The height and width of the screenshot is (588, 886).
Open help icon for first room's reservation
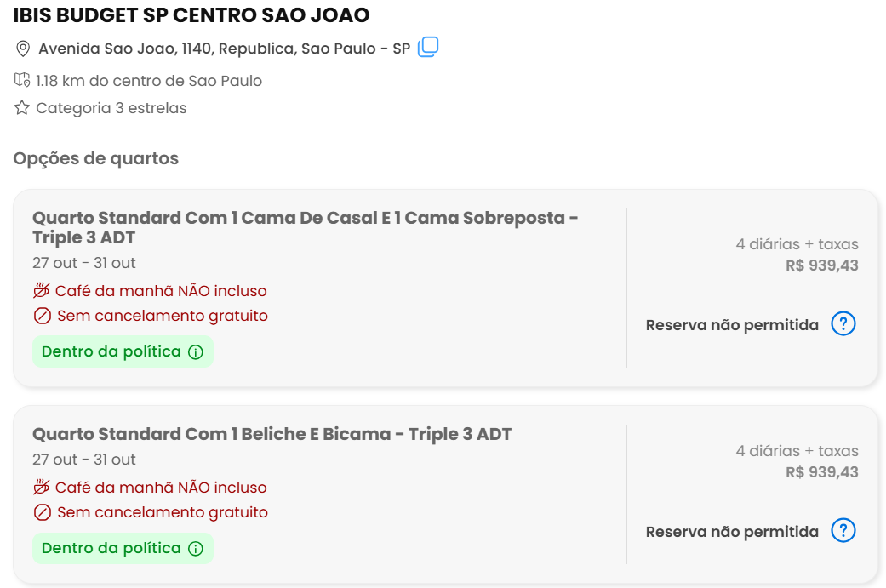(843, 323)
